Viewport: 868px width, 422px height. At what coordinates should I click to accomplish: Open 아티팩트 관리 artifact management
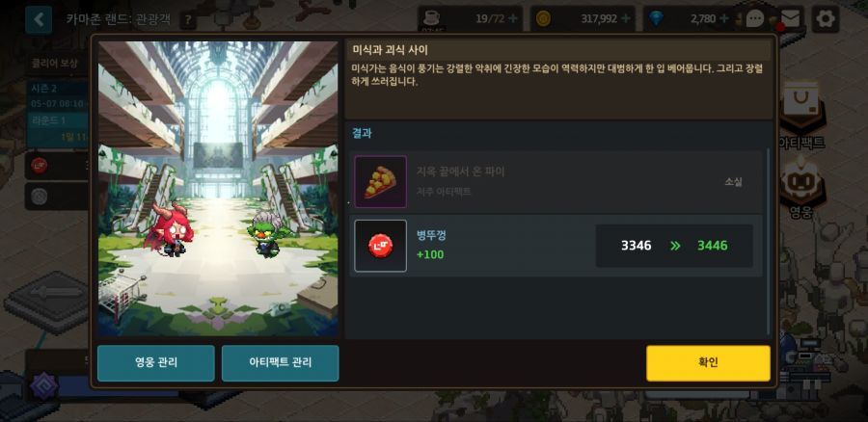coord(280,363)
